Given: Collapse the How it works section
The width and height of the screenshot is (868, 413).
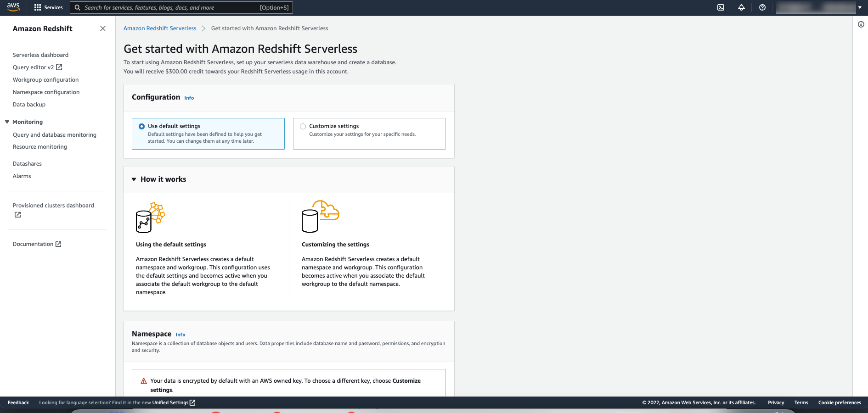Looking at the screenshot, I should pyautogui.click(x=134, y=179).
